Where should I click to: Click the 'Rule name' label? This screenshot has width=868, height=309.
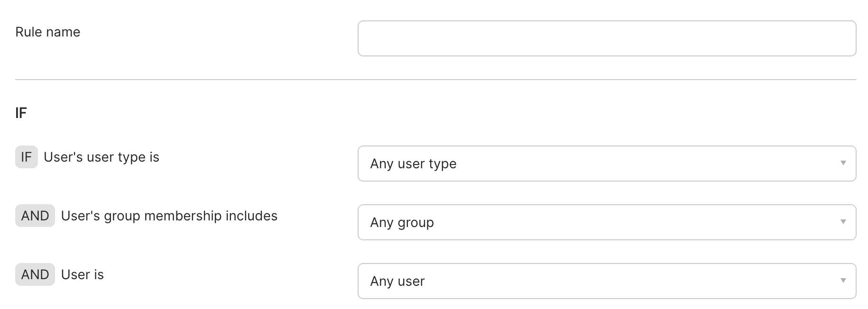pyautogui.click(x=48, y=32)
